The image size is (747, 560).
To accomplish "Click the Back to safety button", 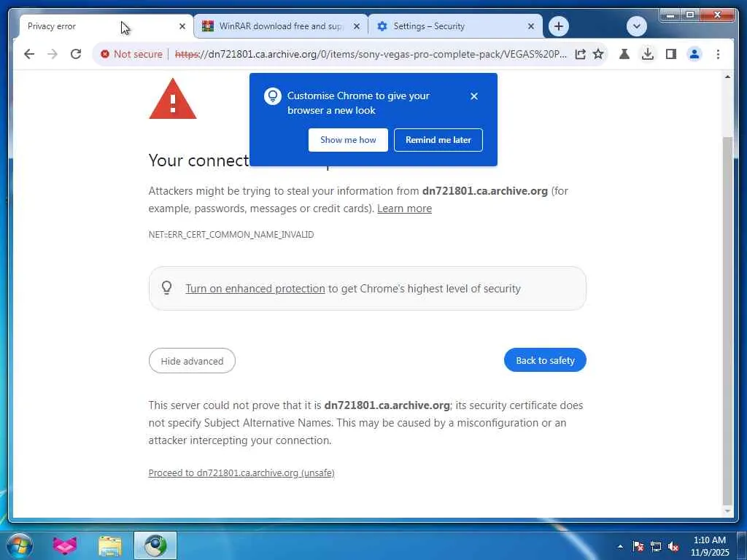I will [x=545, y=360].
